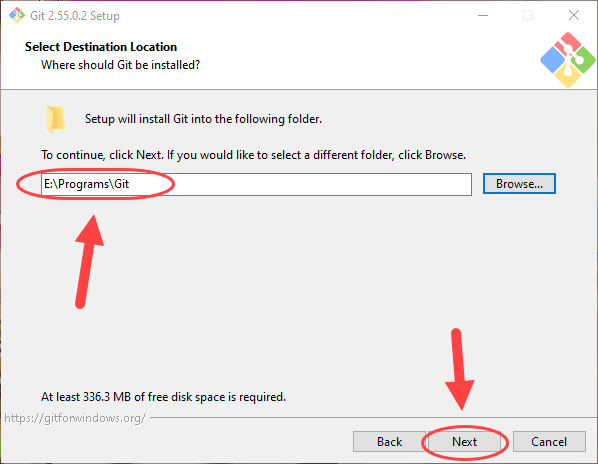Click the greyed-out maximize window button
The image size is (598, 464).
click(528, 15)
